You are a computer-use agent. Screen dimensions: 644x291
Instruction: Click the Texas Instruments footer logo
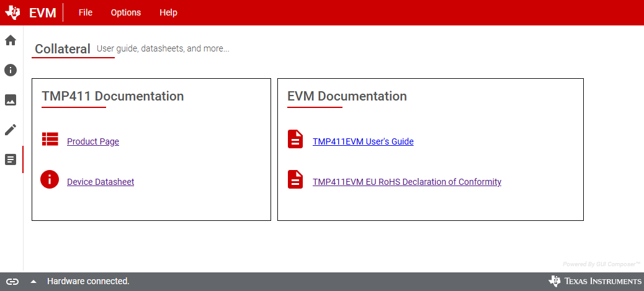point(595,281)
